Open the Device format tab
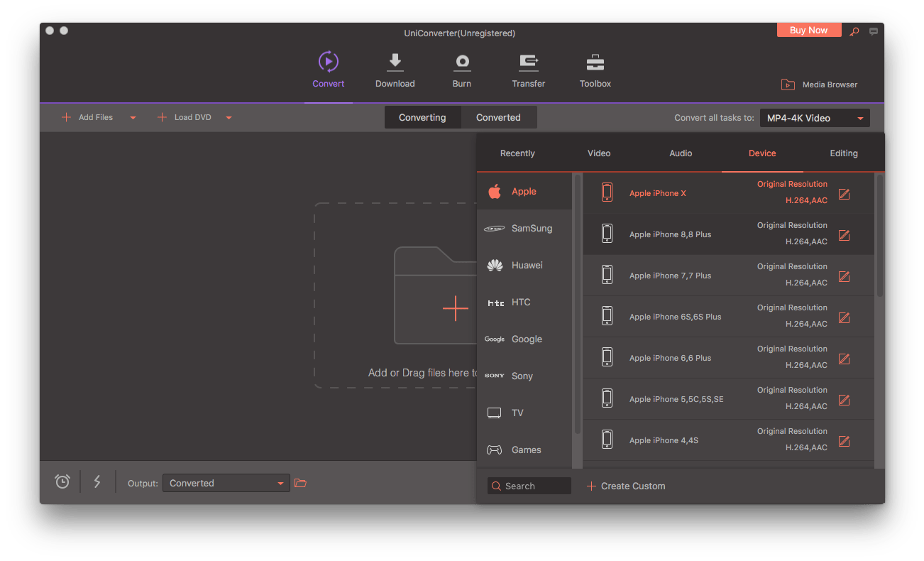924x561 pixels. (762, 153)
